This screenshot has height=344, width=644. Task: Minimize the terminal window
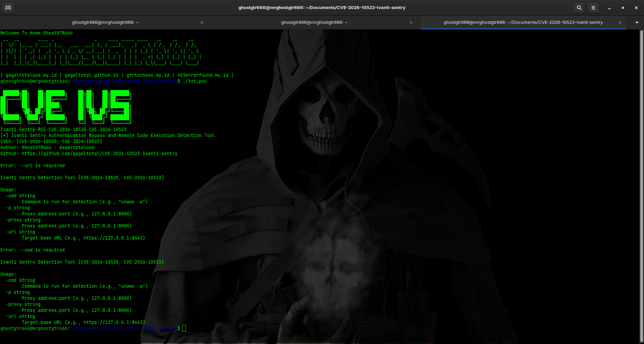609,8
